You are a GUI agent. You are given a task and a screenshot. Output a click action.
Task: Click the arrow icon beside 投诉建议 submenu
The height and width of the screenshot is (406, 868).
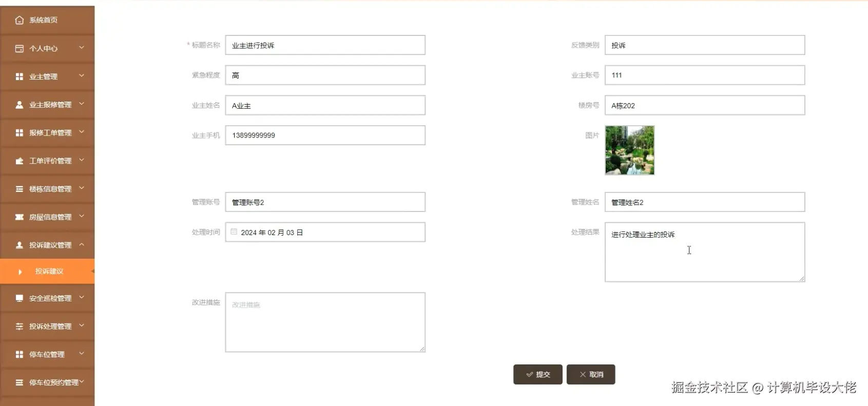[20, 272]
